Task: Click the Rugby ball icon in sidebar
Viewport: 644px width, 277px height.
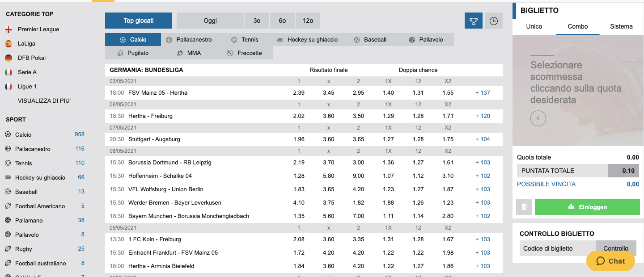Action: point(8,249)
